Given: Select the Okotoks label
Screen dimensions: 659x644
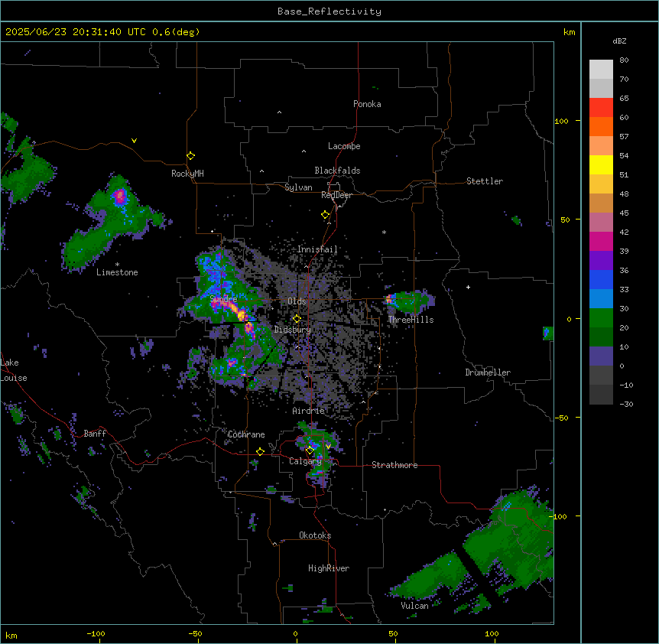Looking at the screenshot, I should [x=315, y=535].
